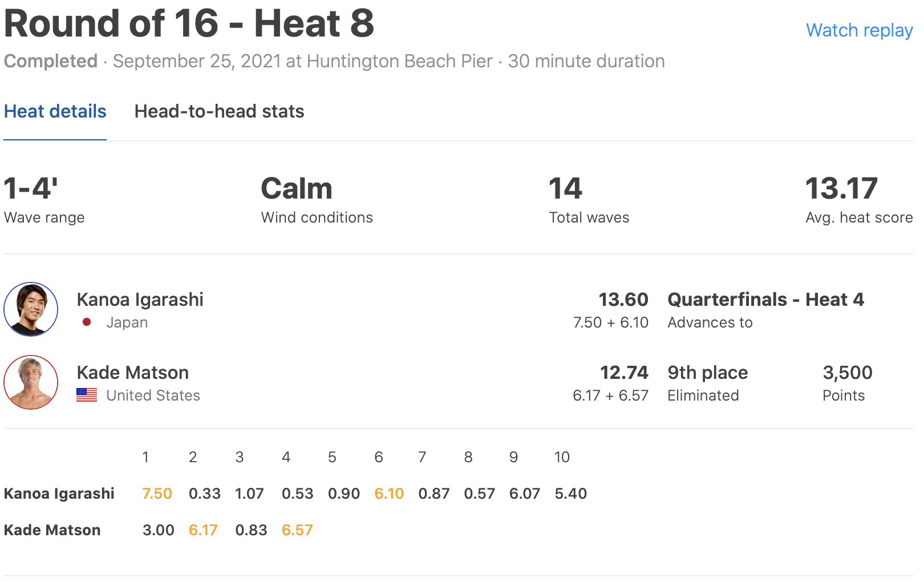The width and height of the screenshot is (924, 582).
Task: Click Igarashi's 7.50 highlighted wave score
Action: 157,494
